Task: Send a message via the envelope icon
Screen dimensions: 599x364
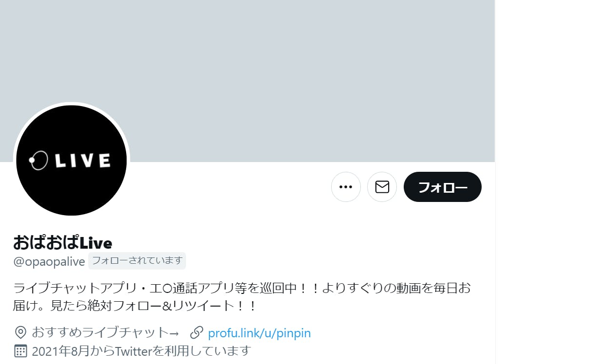Action: (382, 187)
